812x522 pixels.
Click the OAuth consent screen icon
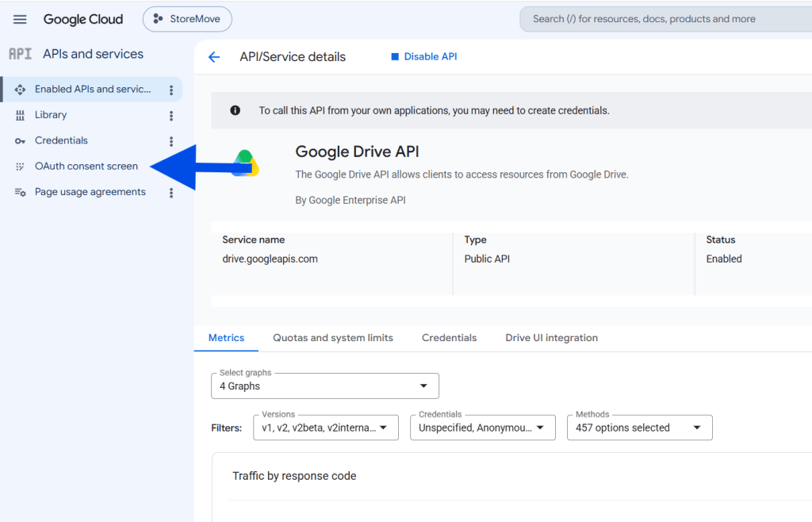(20, 167)
